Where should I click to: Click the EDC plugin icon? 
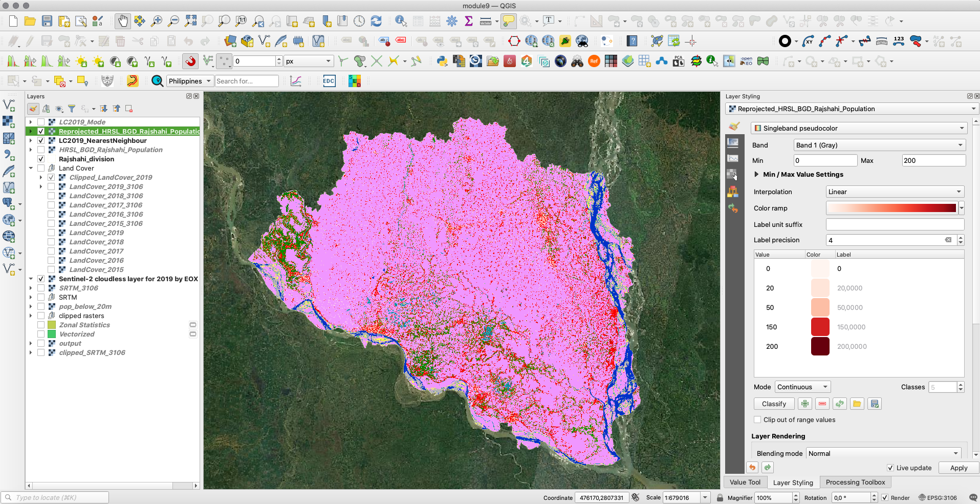329,81
